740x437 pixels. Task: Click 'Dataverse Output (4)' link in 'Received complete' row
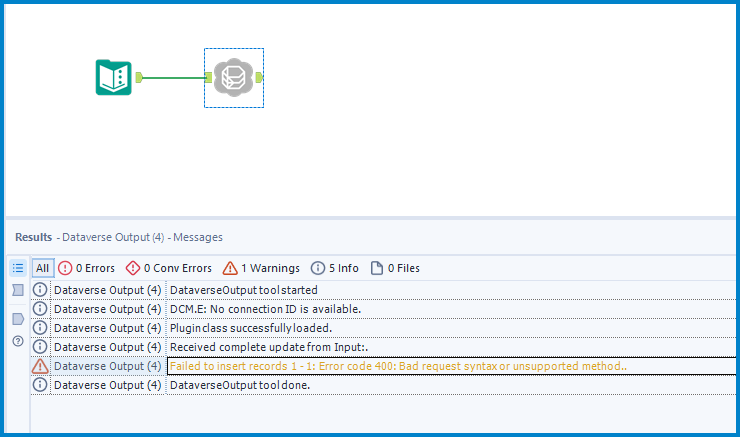click(108, 347)
